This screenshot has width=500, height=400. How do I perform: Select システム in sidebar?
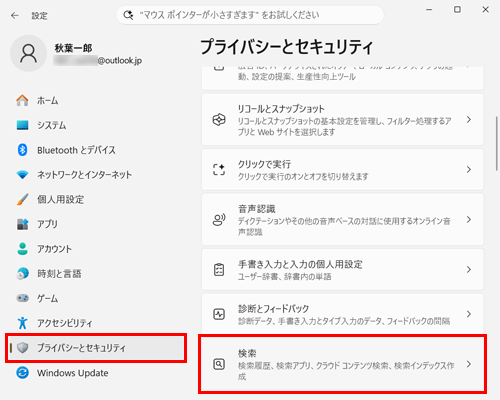[95, 125]
